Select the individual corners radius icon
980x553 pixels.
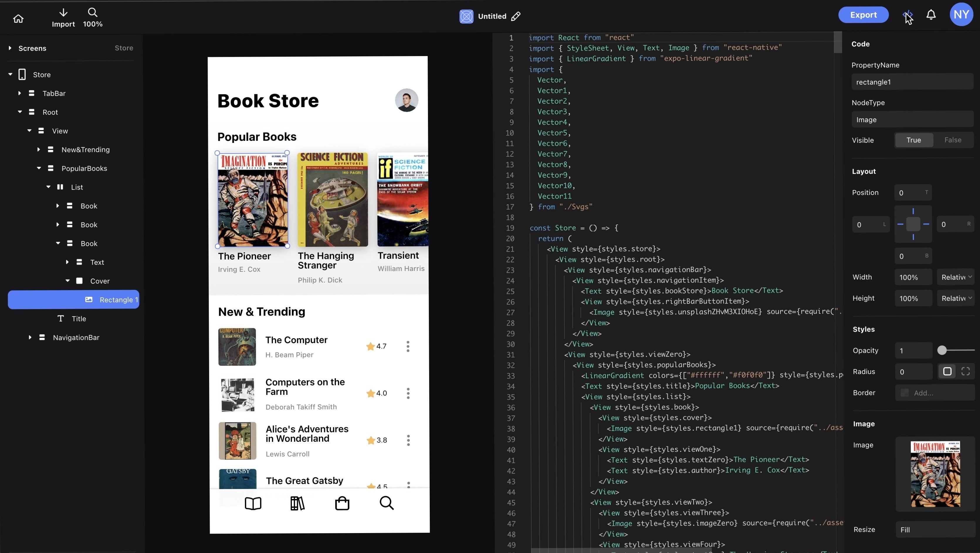pos(965,372)
